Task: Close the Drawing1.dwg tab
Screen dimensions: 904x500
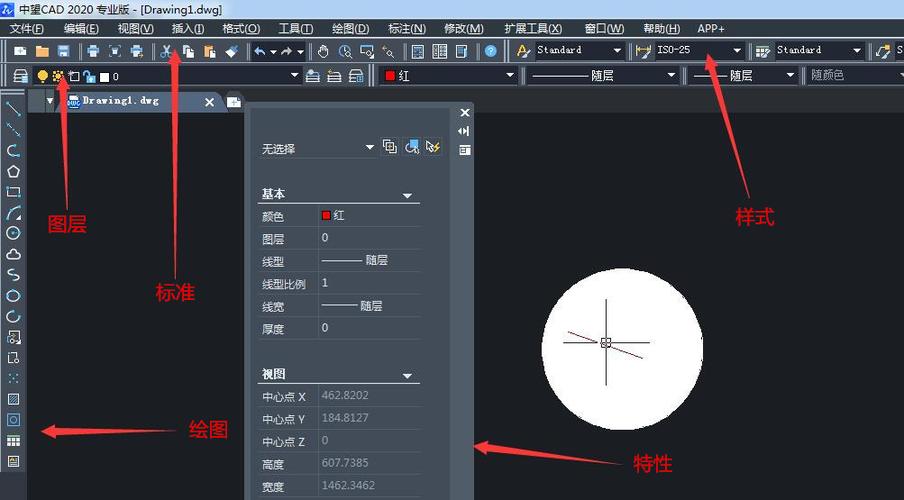Action: (x=209, y=102)
